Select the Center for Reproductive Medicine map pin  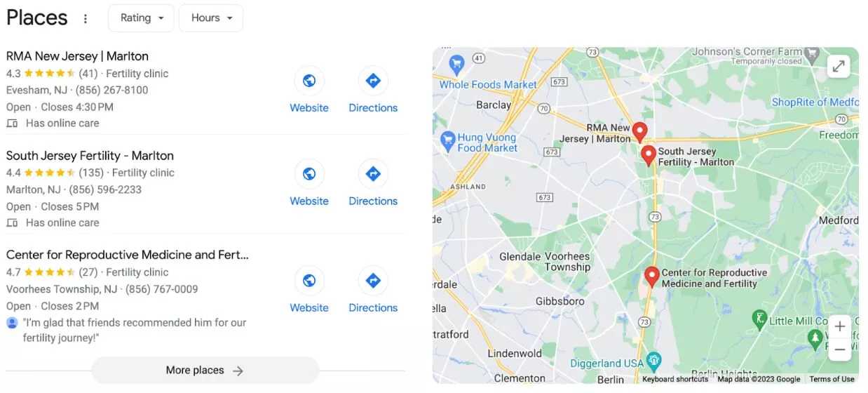652,277
